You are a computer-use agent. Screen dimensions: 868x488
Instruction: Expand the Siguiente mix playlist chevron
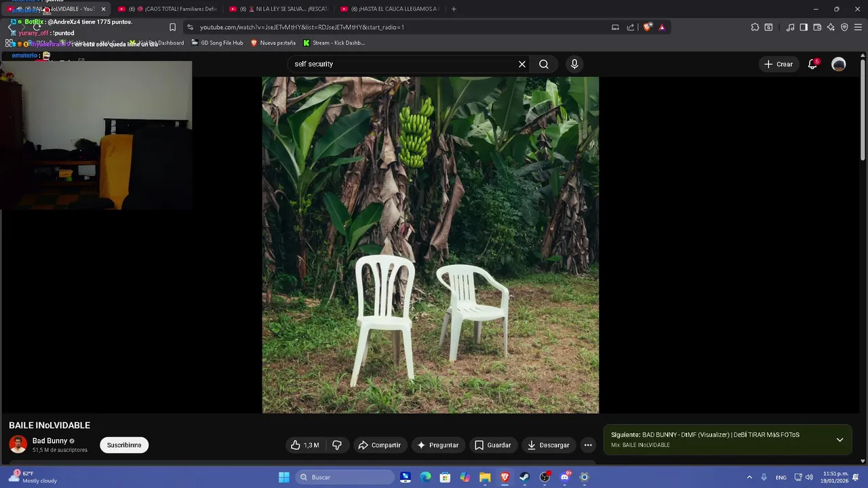840,440
